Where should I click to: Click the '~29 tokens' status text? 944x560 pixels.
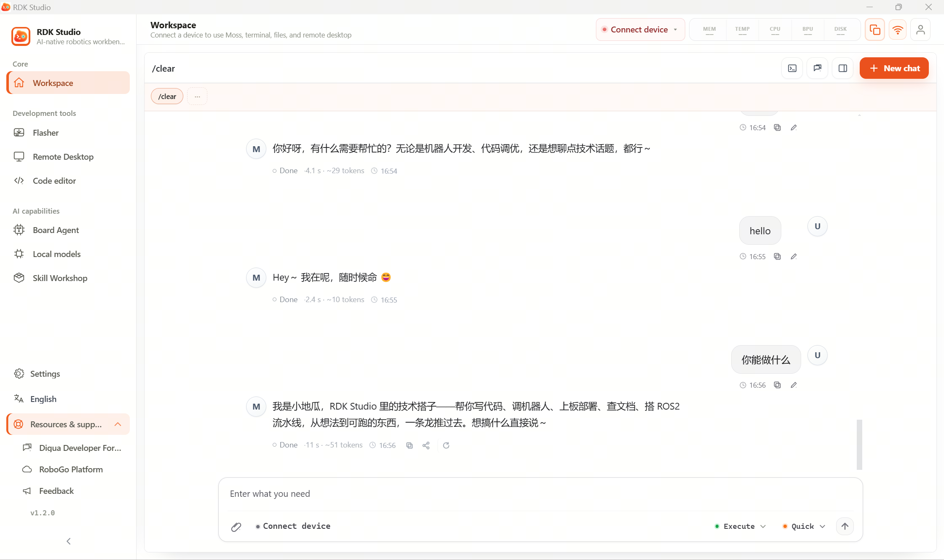click(346, 171)
